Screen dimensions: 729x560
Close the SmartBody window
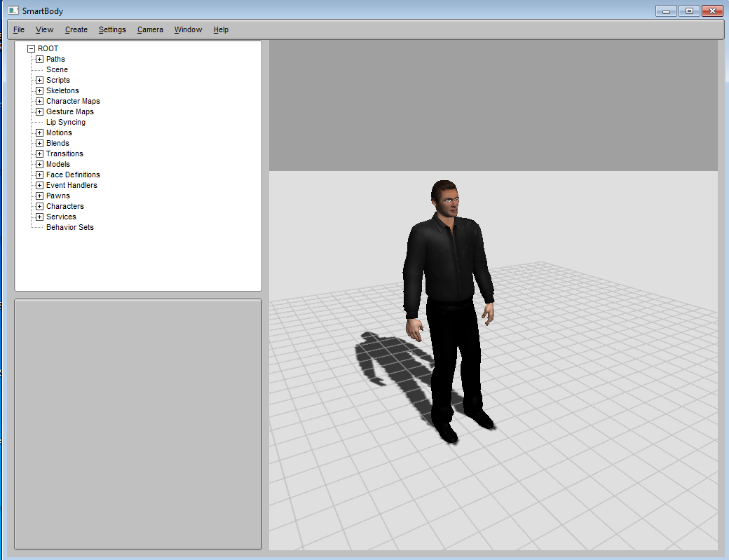[712, 11]
